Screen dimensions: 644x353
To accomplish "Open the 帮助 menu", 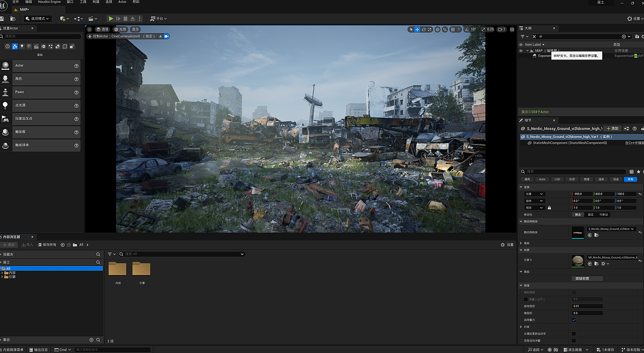I will pyautogui.click(x=136, y=2).
